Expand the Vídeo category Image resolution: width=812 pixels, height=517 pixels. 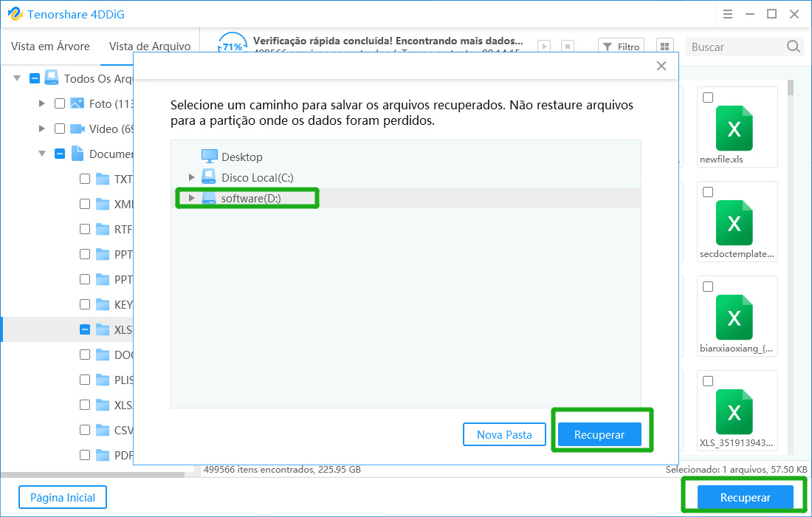point(42,129)
